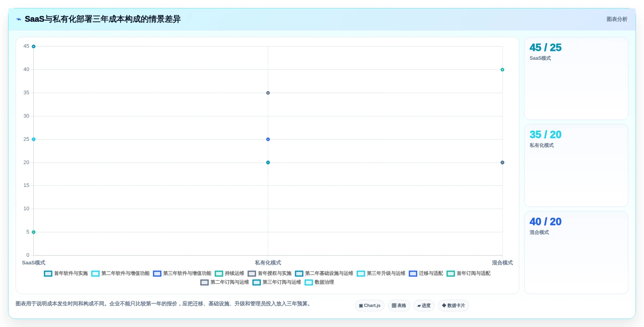Hide the 数据治理 dataset in legend
644x327 pixels.
pos(319,282)
